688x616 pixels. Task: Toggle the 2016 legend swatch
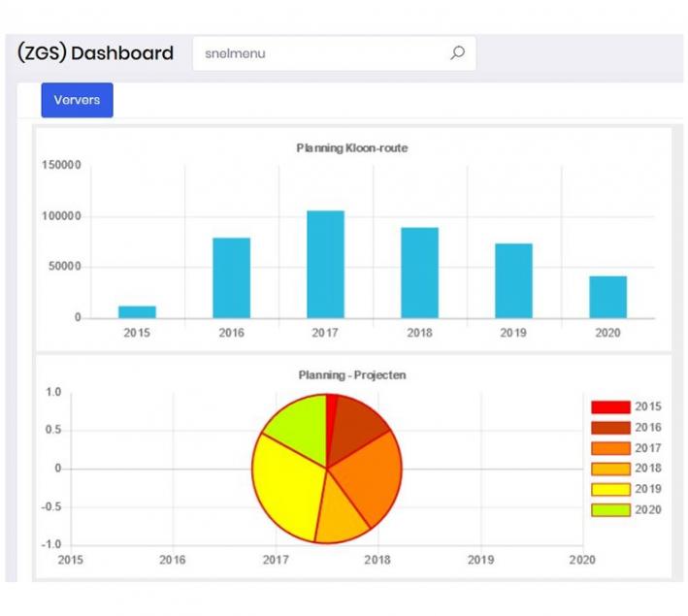click(x=609, y=428)
